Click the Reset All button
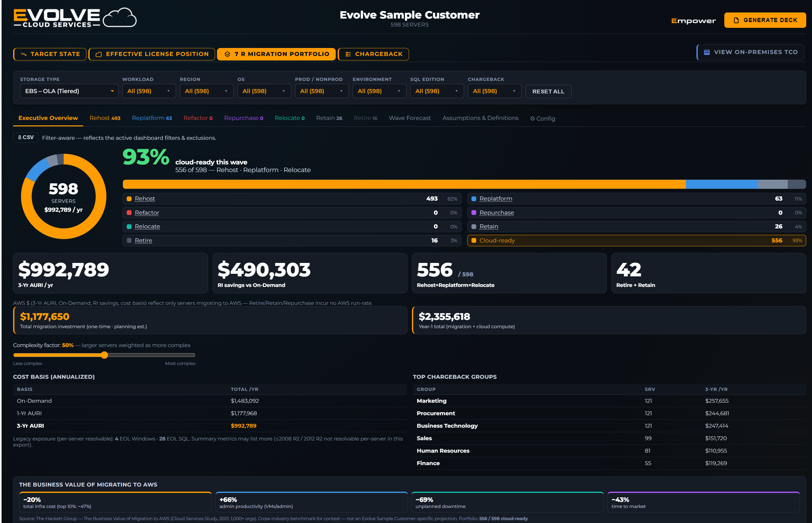This screenshot has width=812, height=523. 548,92
